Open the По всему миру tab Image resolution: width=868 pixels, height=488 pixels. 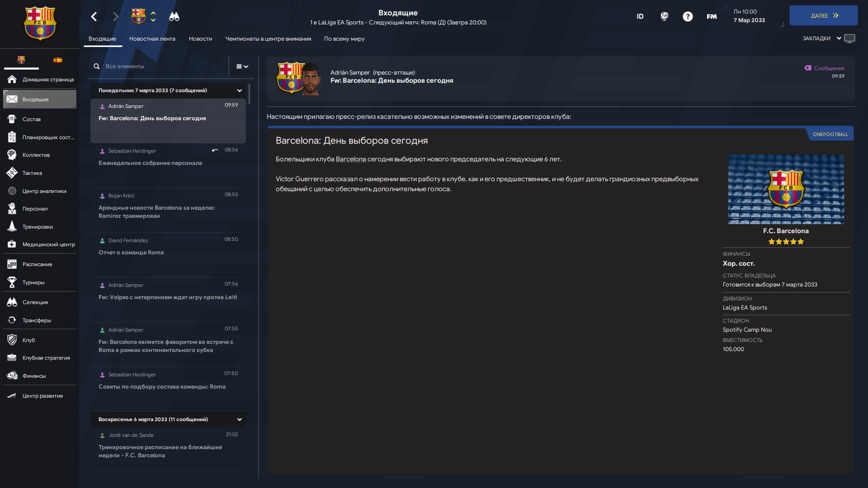coord(344,39)
